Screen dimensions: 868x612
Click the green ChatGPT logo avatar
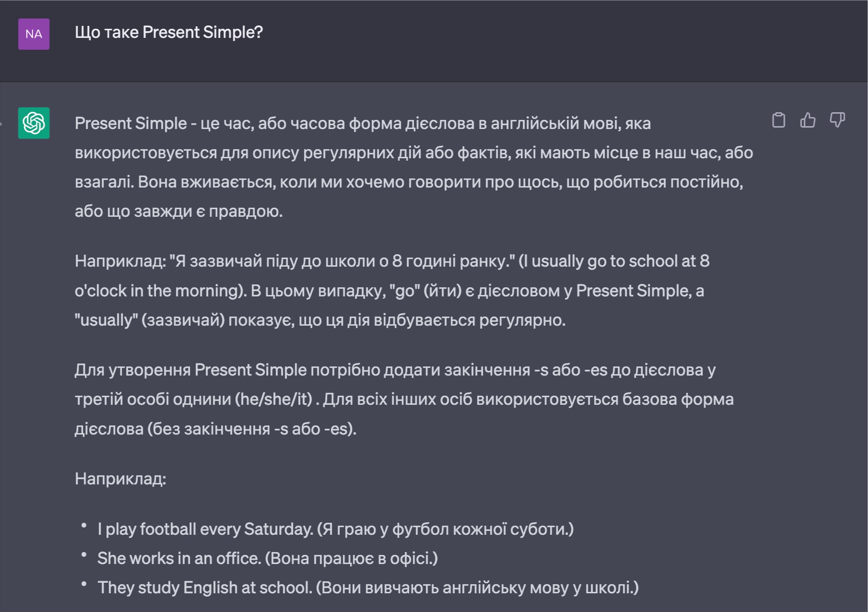[34, 123]
